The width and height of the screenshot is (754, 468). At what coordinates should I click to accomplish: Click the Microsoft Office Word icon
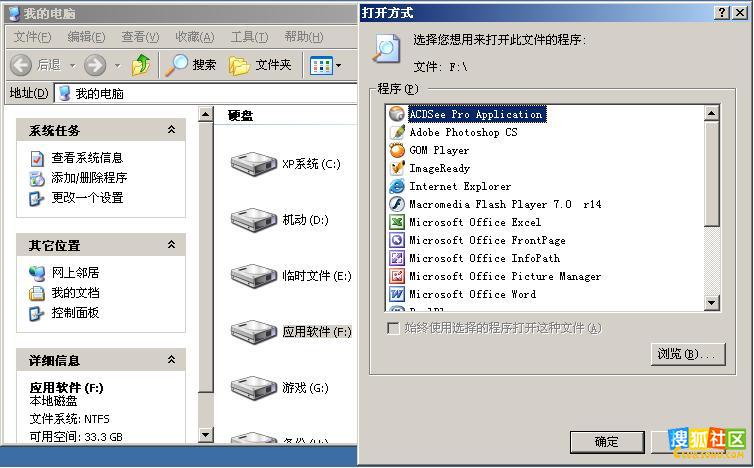coord(397,294)
